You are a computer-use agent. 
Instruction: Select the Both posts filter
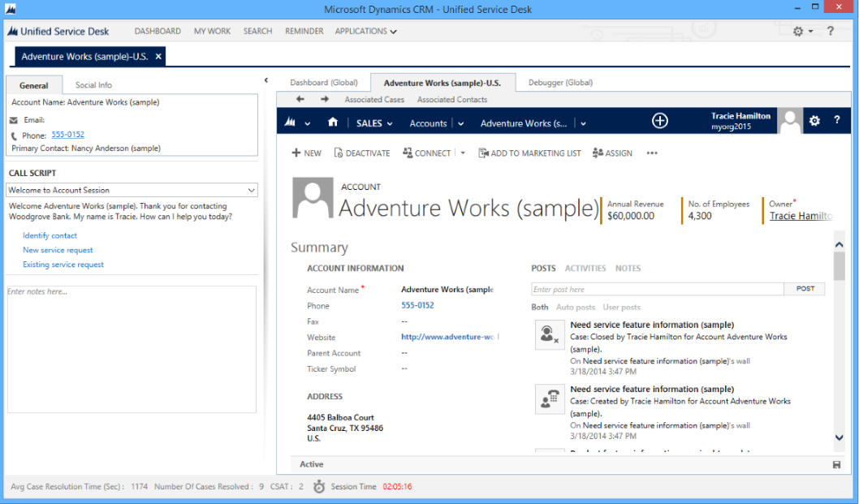540,307
